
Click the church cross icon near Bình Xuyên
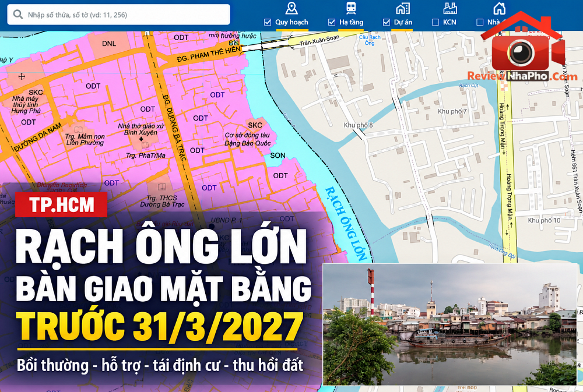141,139
